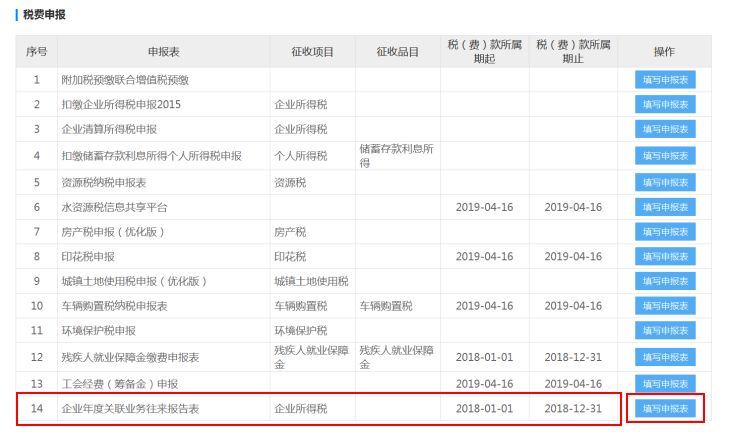The image size is (729, 440).
Task: Select the 扣缴企业所得税申报2015 form name
Action: (121, 105)
